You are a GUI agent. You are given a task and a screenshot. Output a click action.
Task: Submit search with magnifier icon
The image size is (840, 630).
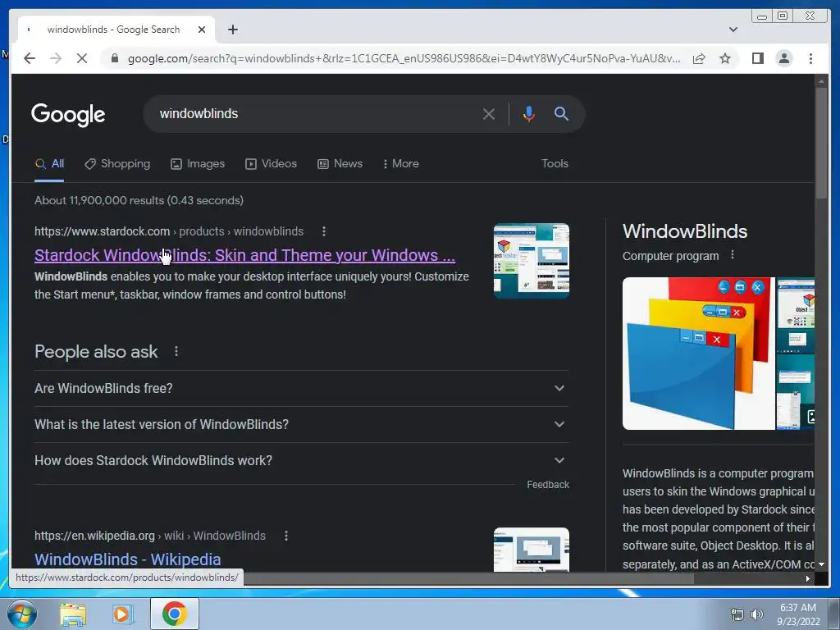click(x=561, y=113)
